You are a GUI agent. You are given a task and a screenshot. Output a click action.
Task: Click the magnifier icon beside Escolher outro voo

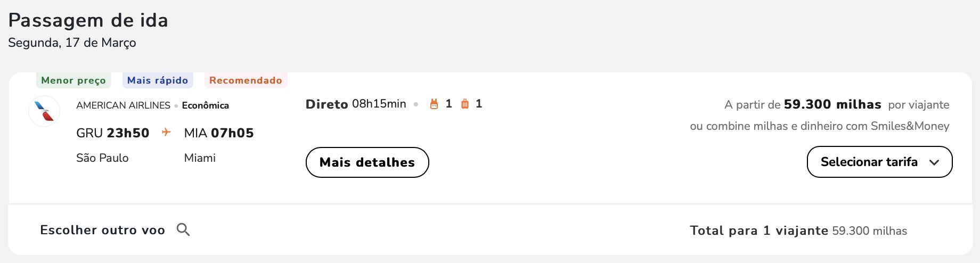pos(183,230)
